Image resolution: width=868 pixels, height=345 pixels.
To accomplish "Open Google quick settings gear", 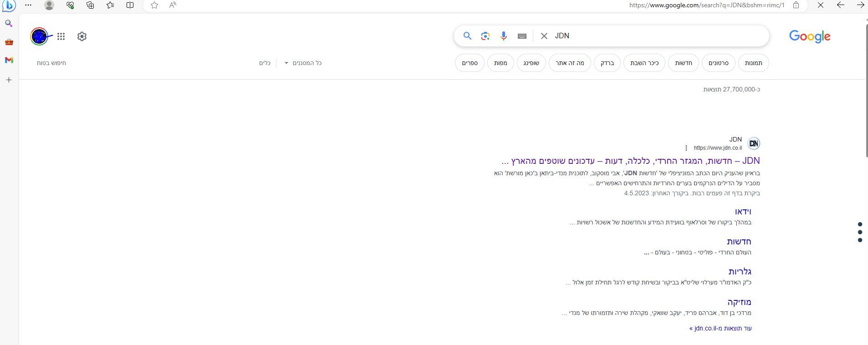I will 82,36.
